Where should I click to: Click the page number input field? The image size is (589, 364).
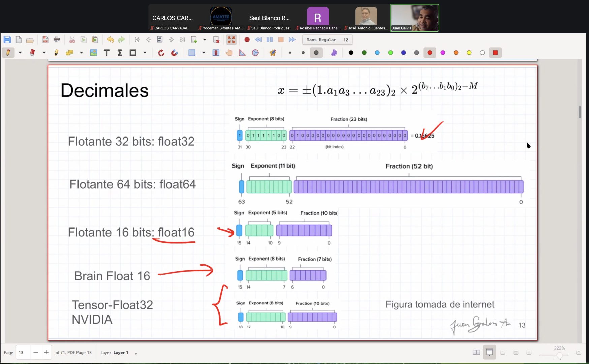click(23, 352)
